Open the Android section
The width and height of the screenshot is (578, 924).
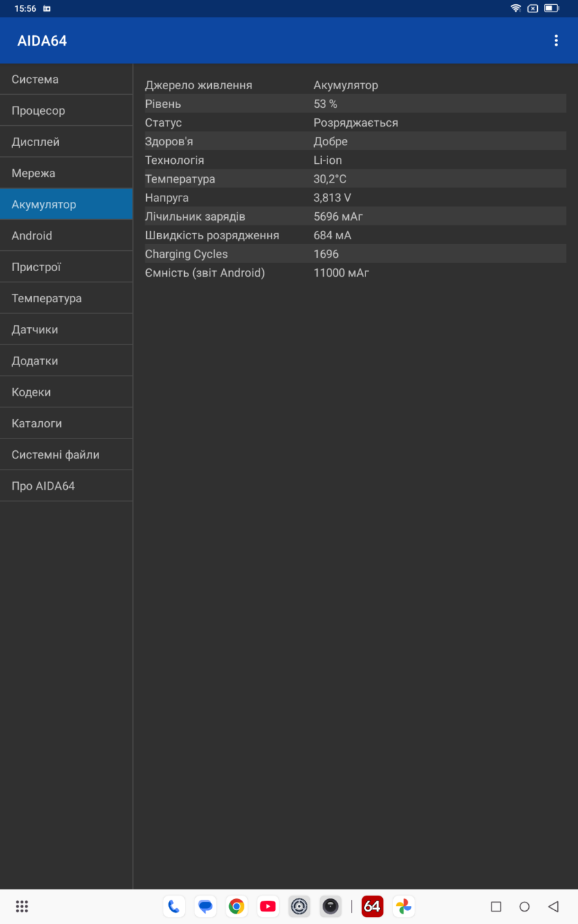(66, 236)
